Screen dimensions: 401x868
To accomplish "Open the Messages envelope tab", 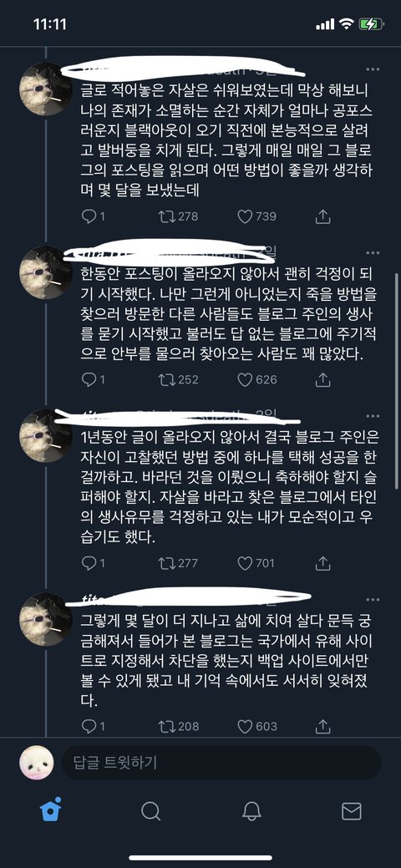I will (x=351, y=811).
